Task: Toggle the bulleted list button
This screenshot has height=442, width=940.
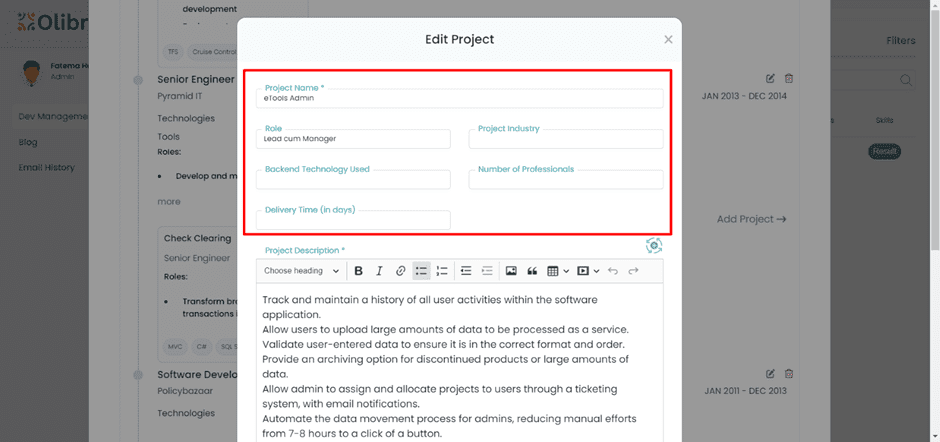Action: [x=421, y=271]
